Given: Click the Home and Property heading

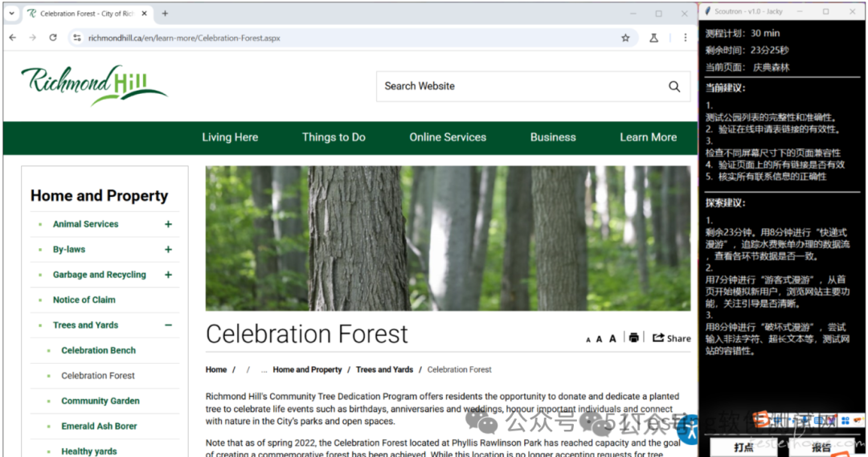Looking at the screenshot, I should coord(99,196).
